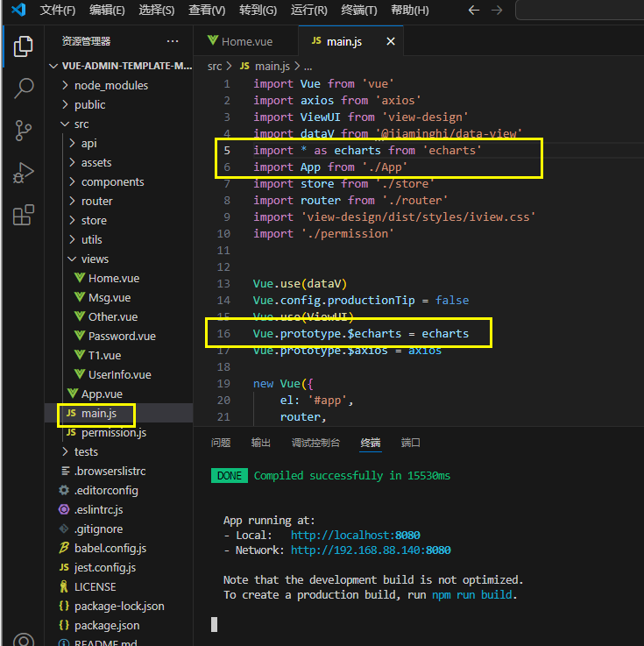The width and height of the screenshot is (644, 646).
Task: Follow the http://localhost:8080 terminal link
Action: click(356, 536)
